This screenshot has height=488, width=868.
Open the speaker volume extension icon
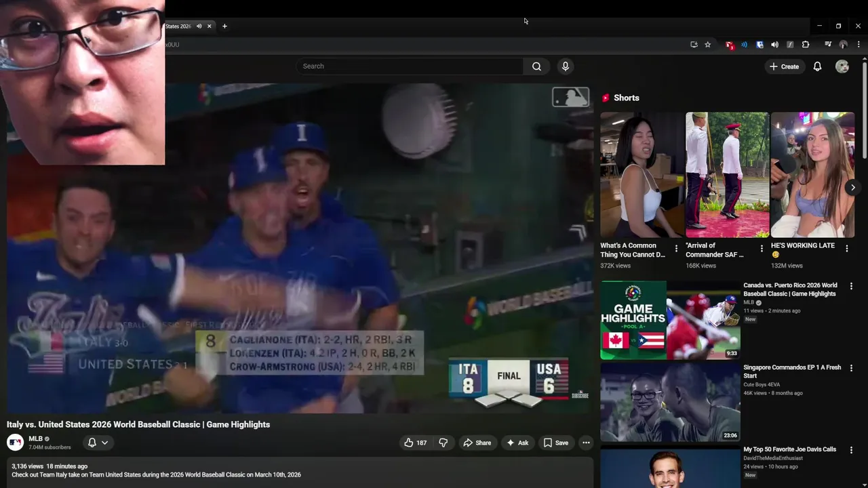click(x=774, y=45)
